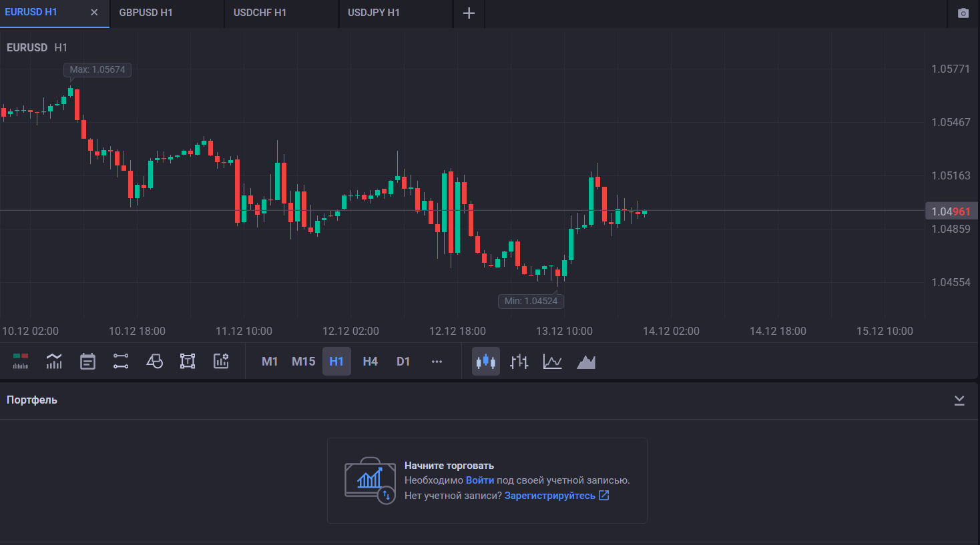
Task: Close the EURUSD H1 tab
Action: (94, 12)
